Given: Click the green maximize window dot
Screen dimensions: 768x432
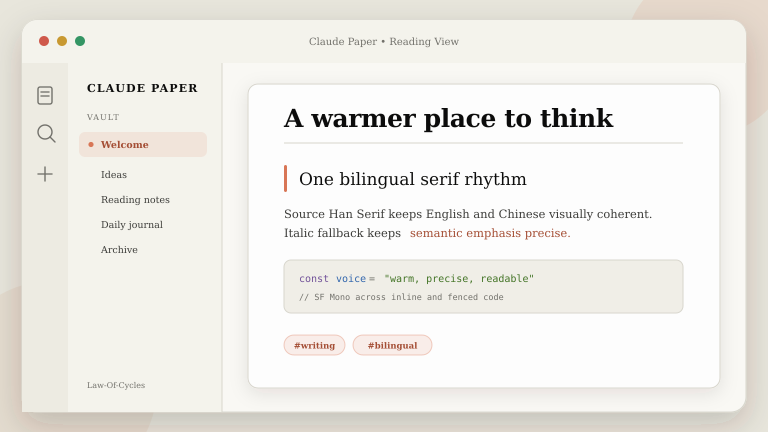Looking at the screenshot, I should pos(80,41).
